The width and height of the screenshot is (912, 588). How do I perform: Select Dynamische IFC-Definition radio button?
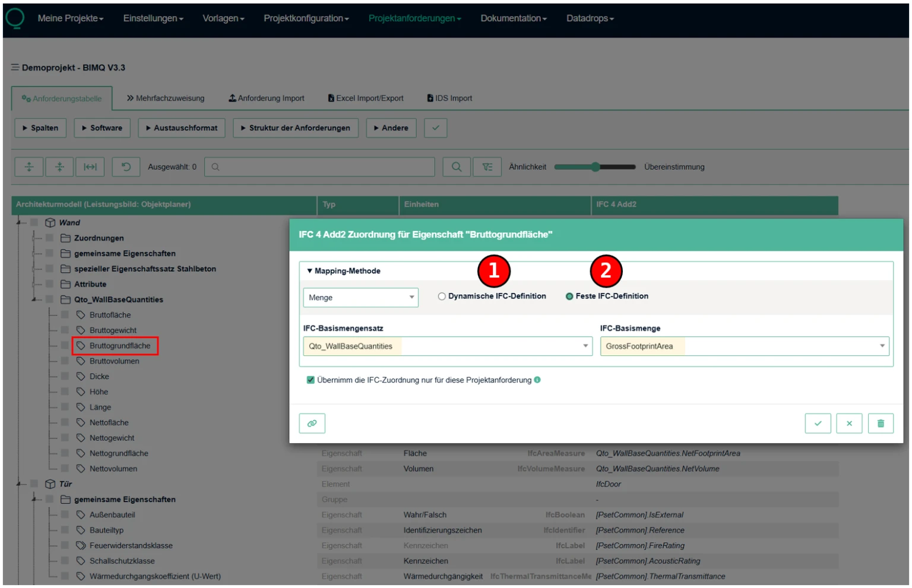point(442,296)
